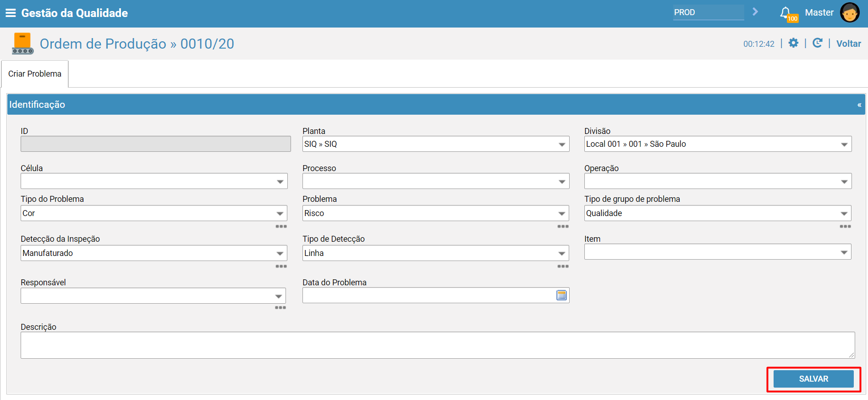Collapse the Identificação panel
Screen dimensions: 868x400
859,105
